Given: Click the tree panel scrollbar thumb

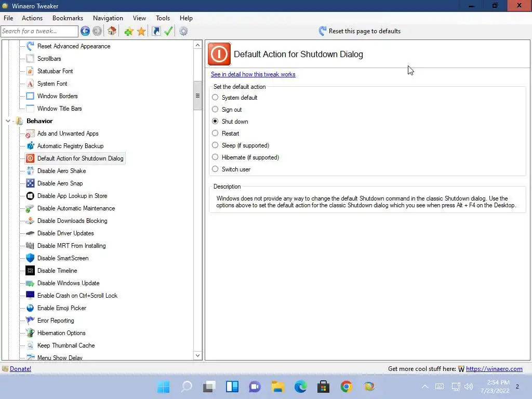Looking at the screenshot, I should tap(197, 96).
